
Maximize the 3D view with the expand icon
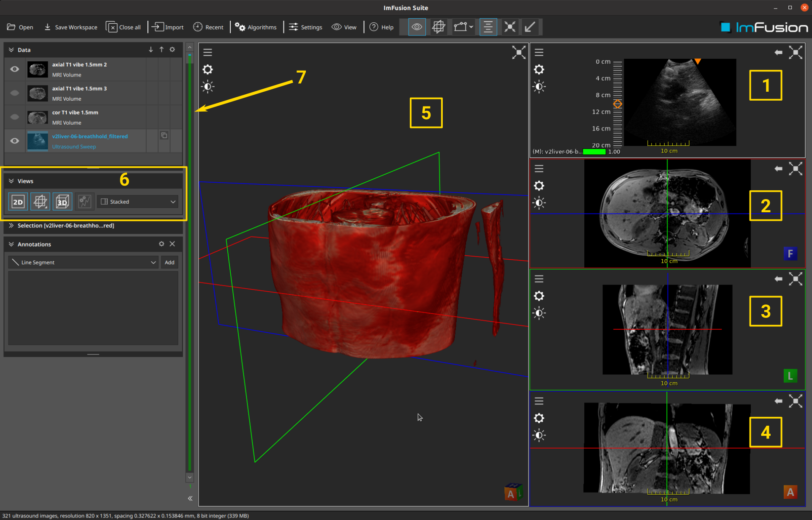click(519, 52)
